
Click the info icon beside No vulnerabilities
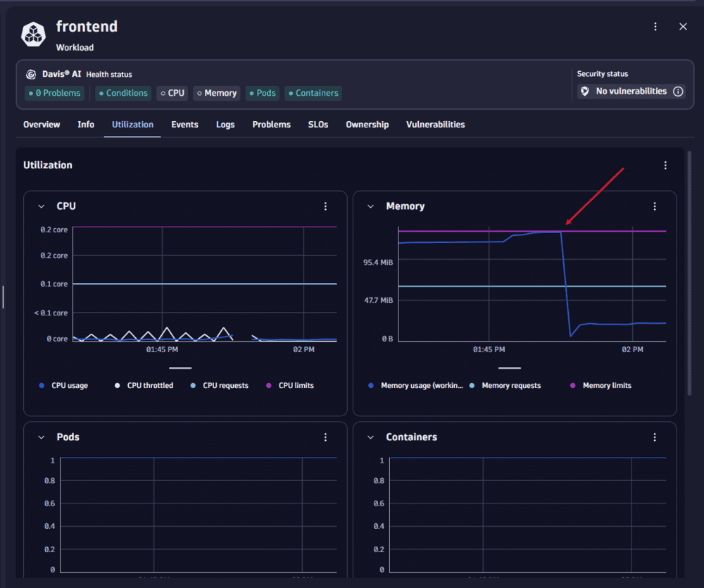(x=678, y=91)
